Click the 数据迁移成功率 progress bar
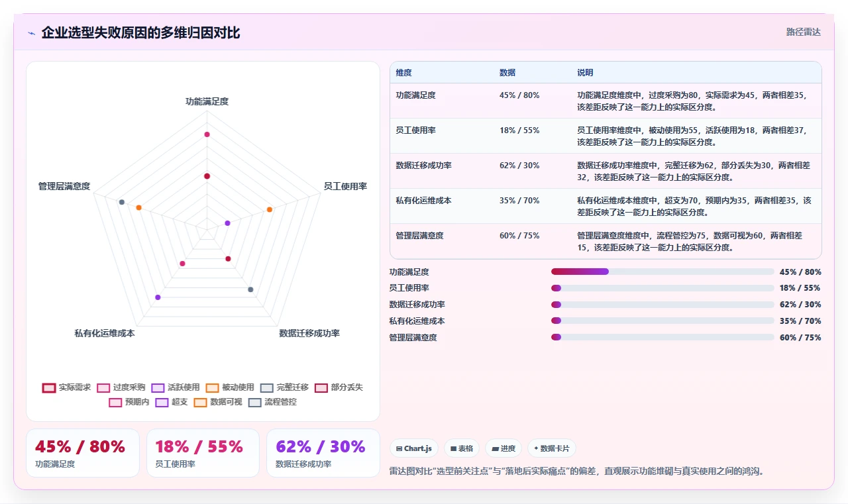 pos(662,305)
